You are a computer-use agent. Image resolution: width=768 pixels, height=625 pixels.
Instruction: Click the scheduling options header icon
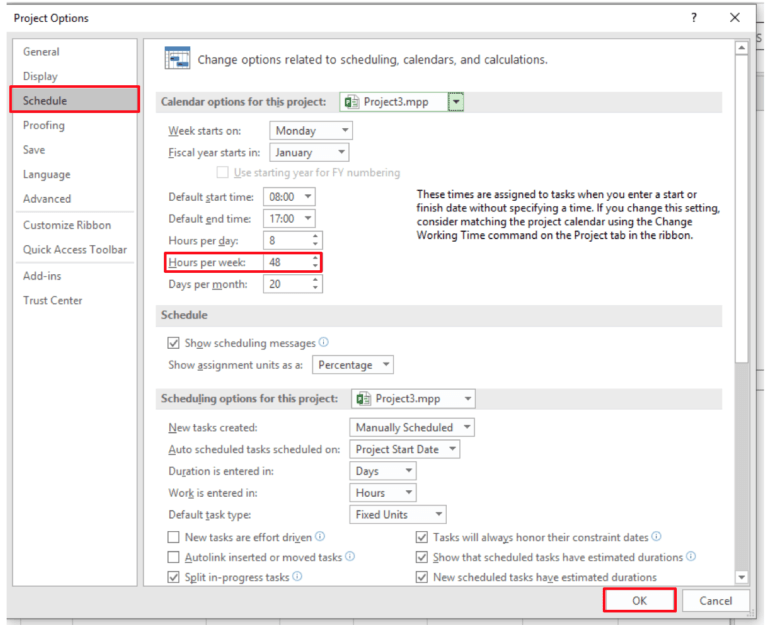tap(177, 59)
